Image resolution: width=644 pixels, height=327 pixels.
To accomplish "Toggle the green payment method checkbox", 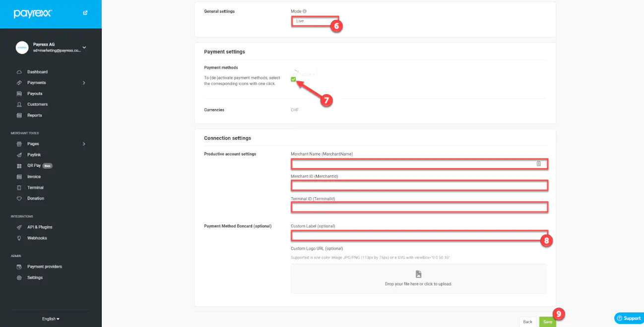I will (293, 79).
